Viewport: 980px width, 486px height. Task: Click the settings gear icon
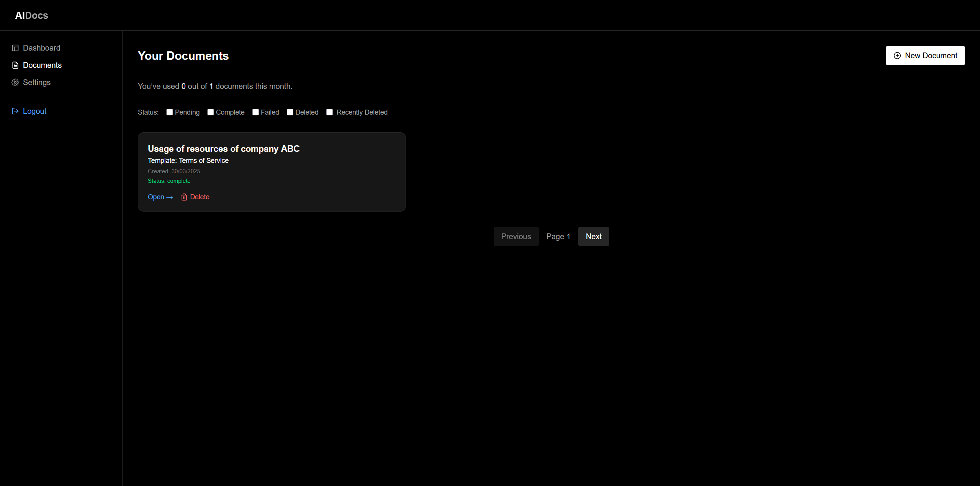click(x=15, y=82)
